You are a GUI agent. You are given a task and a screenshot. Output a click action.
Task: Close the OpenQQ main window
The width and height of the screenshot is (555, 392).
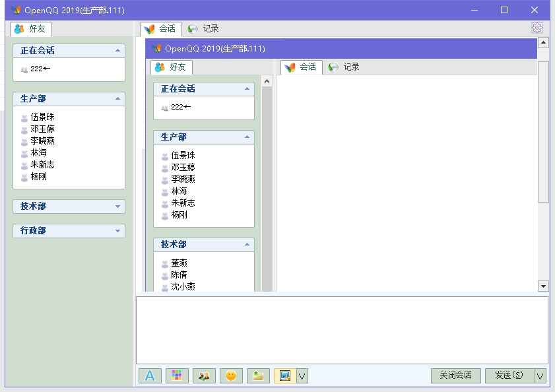(x=535, y=10)
